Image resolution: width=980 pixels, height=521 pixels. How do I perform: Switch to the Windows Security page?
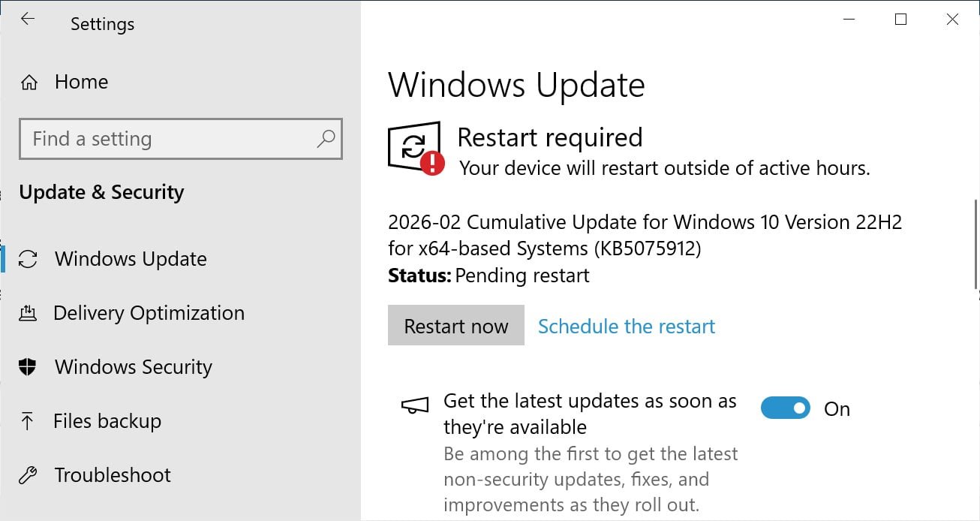(x=132, y=367)
